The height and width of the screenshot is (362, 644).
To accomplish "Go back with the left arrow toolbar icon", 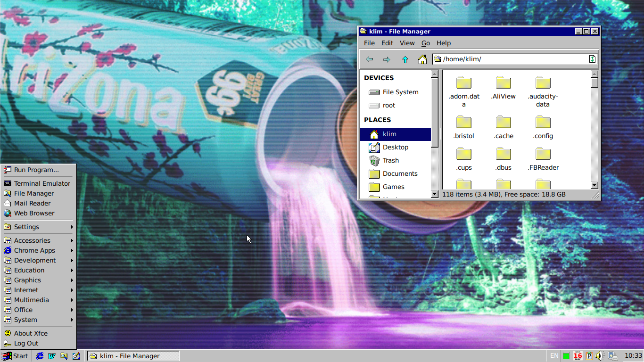I will (x=370, y=59).
